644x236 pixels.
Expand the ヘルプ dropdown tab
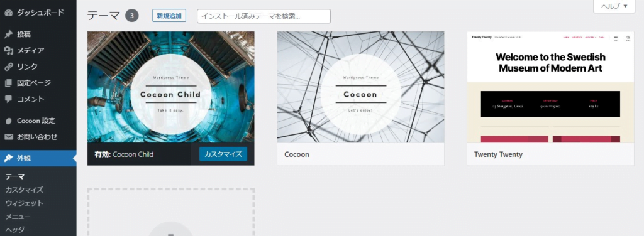pos(614,6)
